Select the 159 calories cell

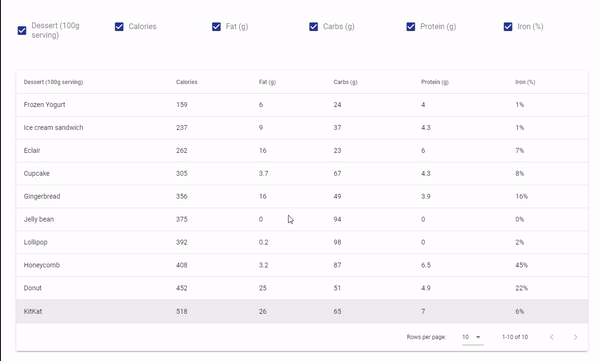182,105
